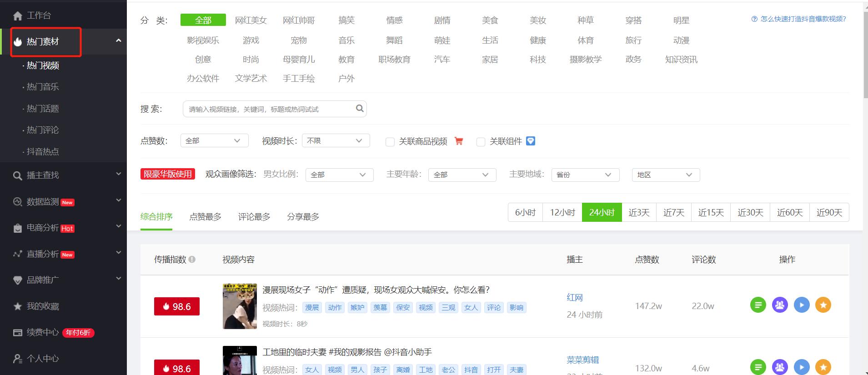868x375 pixels.
Task: Click the 数据监测 monitoring icon
Action: [18, 202]
